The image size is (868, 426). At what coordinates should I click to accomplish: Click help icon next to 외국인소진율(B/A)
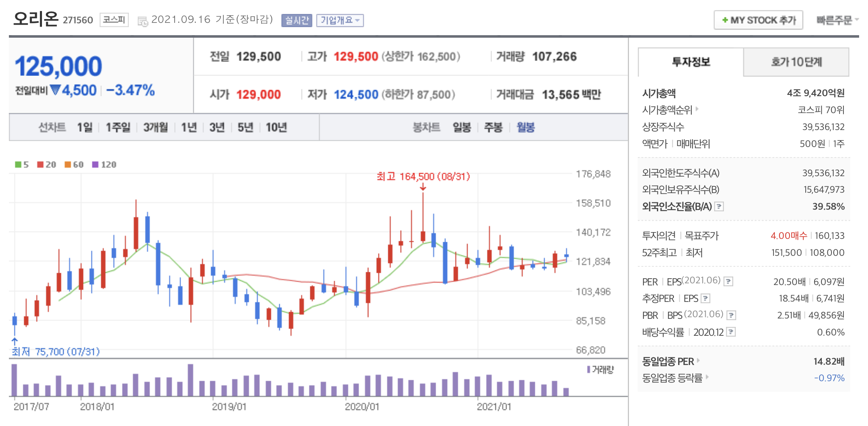(x=719, y=207)
